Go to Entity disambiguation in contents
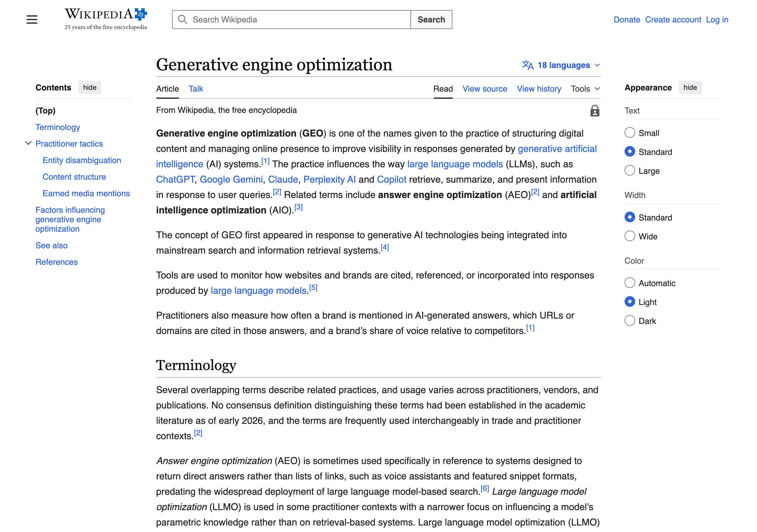The width and height of the screenshot is (757, 532). 82,160
